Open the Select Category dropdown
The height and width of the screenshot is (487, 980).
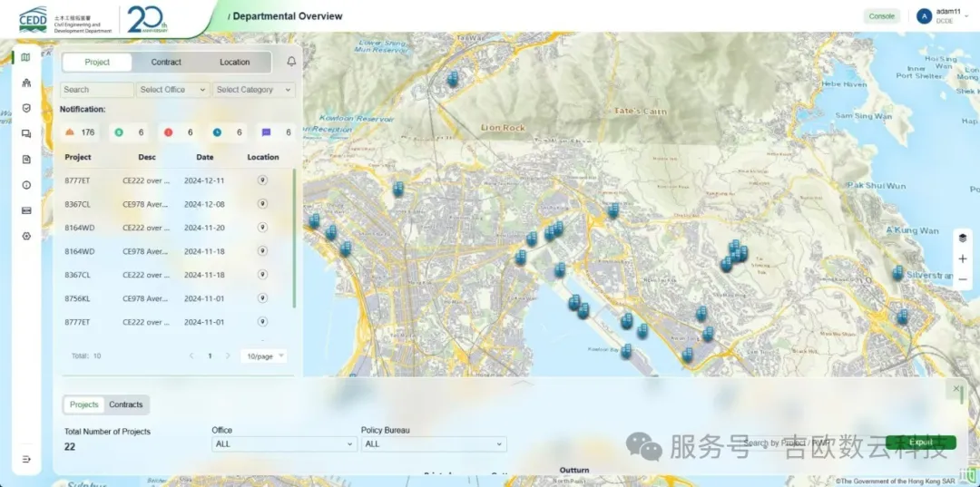253,90
